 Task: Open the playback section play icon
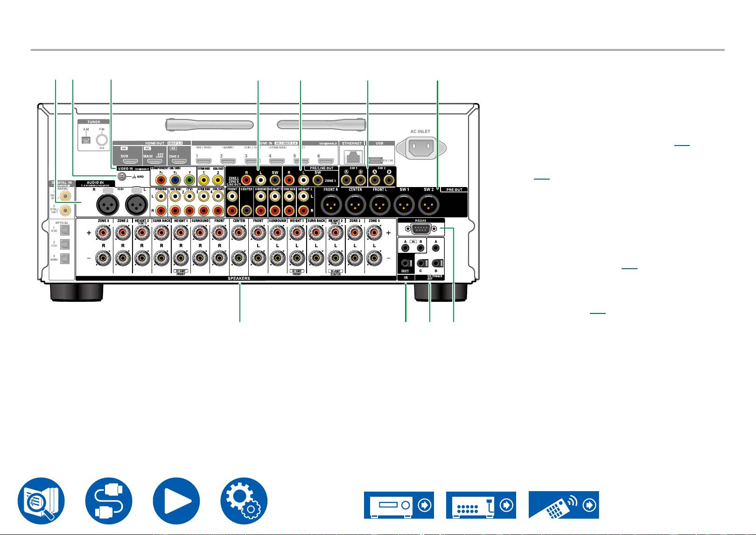point(176,500)
